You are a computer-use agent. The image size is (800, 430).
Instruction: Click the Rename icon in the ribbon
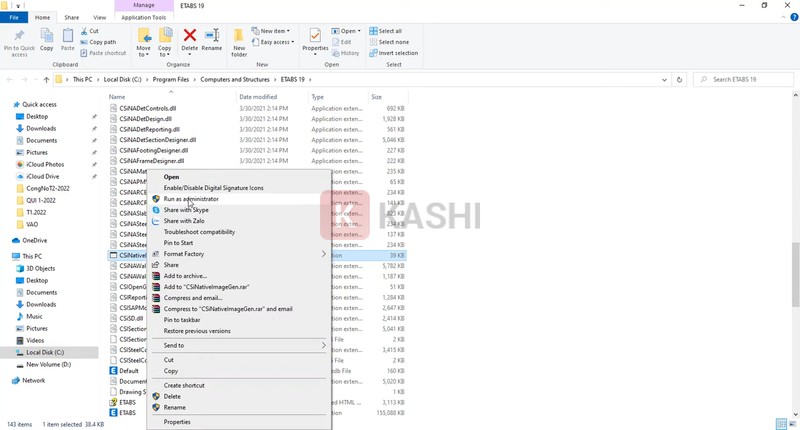(x=212, y=40)
